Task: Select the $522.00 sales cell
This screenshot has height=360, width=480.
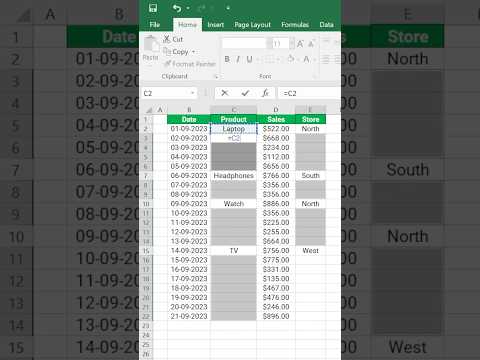Action: pyautogui.click(x=276, y=129)
